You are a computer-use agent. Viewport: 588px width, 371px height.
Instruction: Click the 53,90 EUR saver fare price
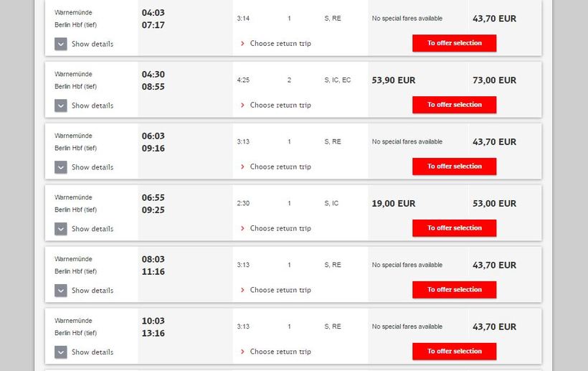pyautogui.click(x=393, y=80)
